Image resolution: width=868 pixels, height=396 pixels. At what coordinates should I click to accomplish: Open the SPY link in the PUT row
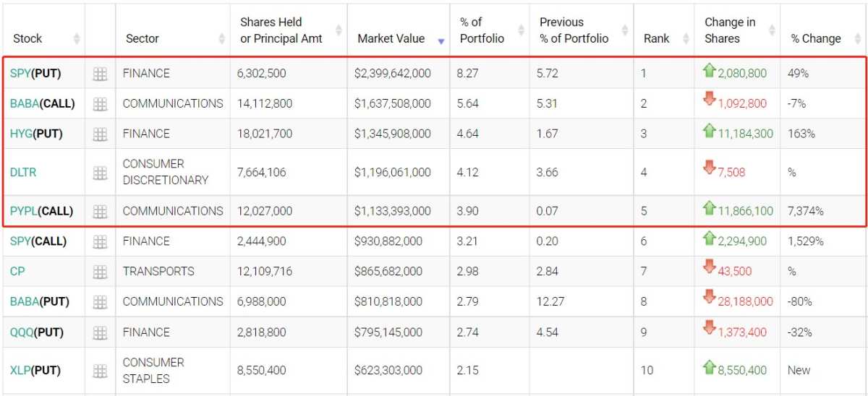pos(20,74)
